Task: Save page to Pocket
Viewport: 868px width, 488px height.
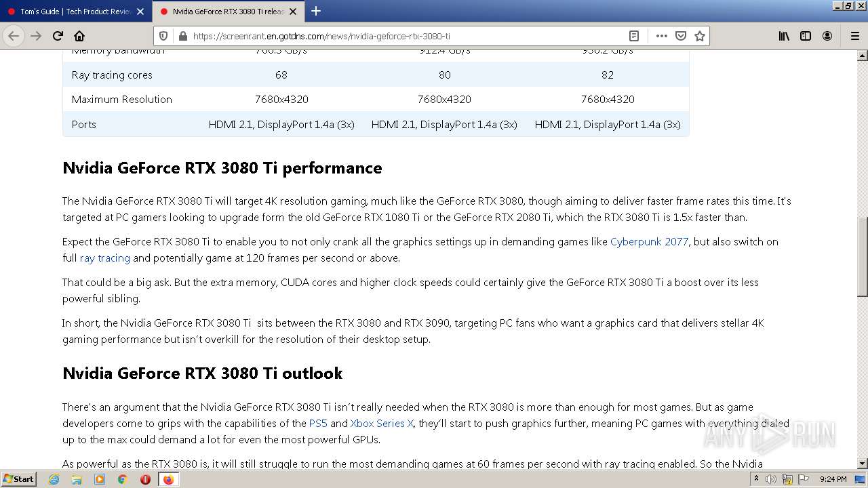Action: tap(681, 36)
